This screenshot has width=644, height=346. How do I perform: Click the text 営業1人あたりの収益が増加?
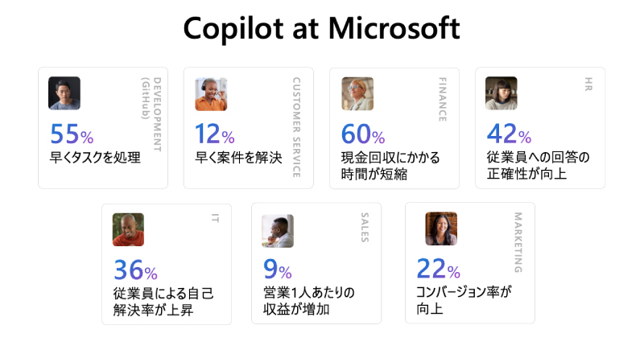click(309, 300)
